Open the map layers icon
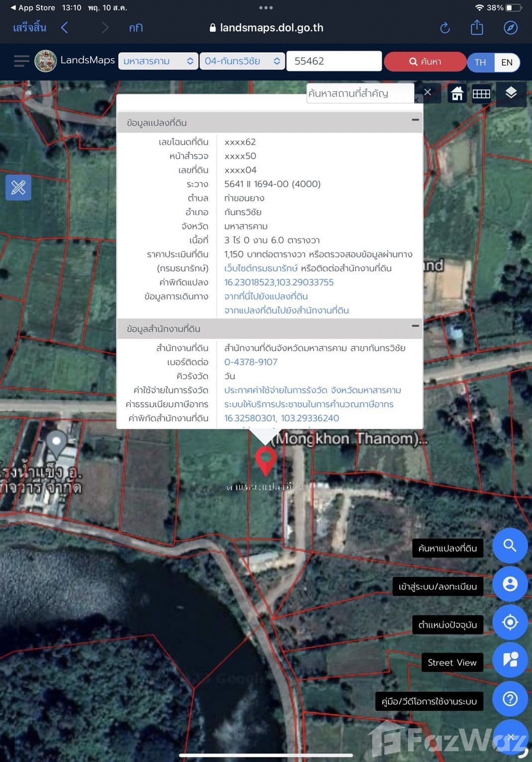Screen dimensions: 532x762 (511, 93)
